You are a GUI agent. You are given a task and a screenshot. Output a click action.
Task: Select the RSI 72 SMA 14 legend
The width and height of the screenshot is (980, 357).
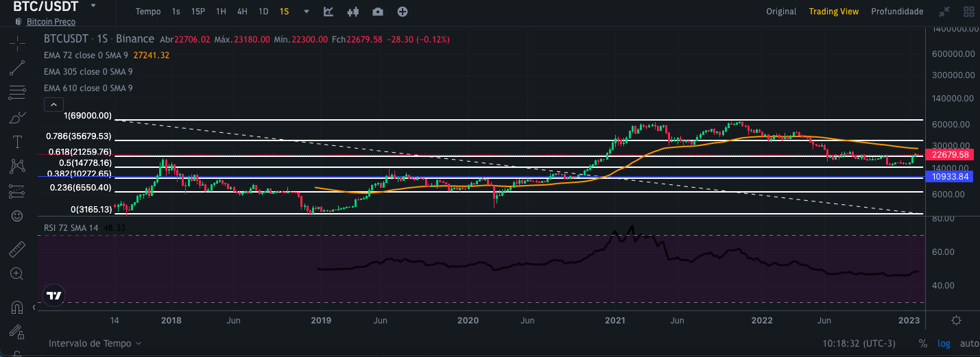(x=71, y=227)
